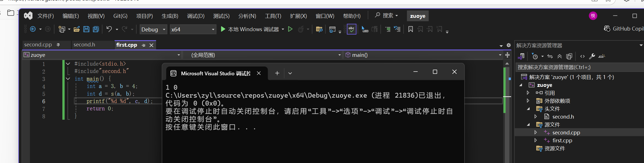
Task: Click the 搜索 search box in title bar
Action: point(386,16)
